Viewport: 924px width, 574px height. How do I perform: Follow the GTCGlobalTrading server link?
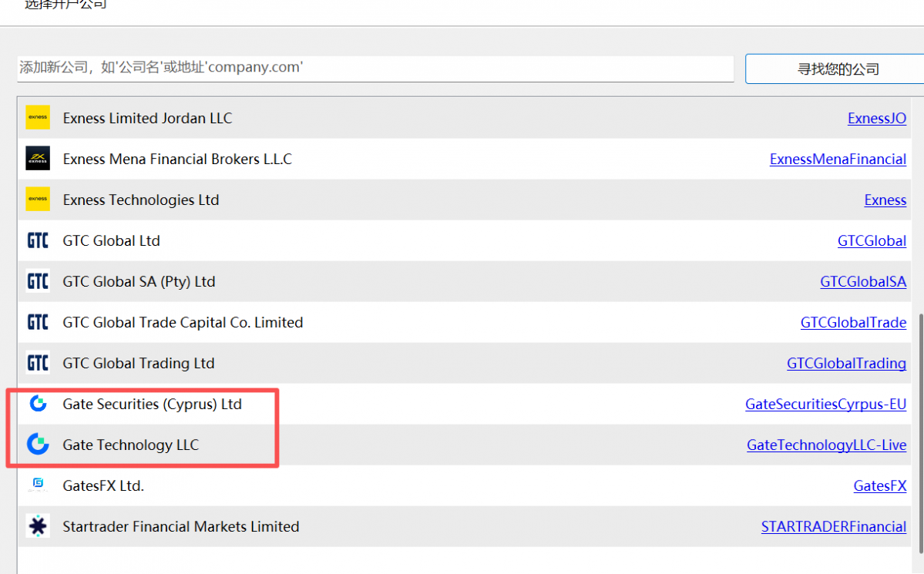pos(846,364)
